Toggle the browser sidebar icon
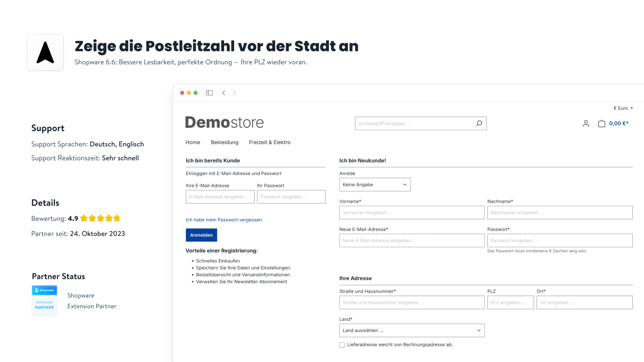The height and width of the screenshot is (362, 644). [x=209, y=93]
